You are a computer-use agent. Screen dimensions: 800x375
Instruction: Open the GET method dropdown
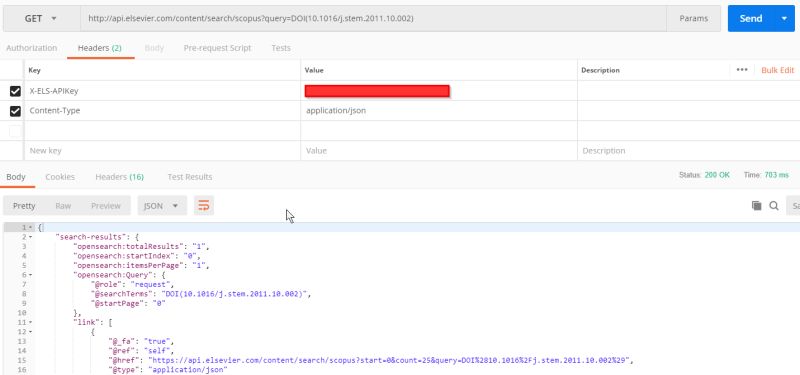tap(41, 18)
